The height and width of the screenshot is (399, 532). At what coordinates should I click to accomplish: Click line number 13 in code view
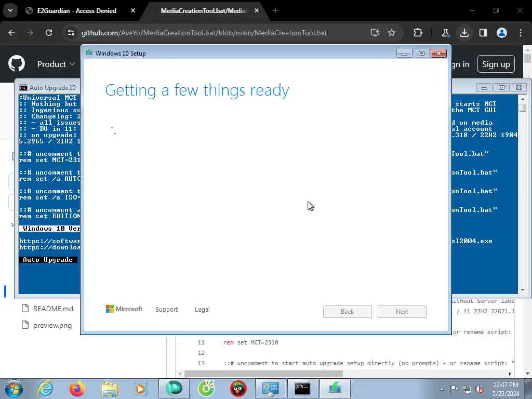[201, 363]
